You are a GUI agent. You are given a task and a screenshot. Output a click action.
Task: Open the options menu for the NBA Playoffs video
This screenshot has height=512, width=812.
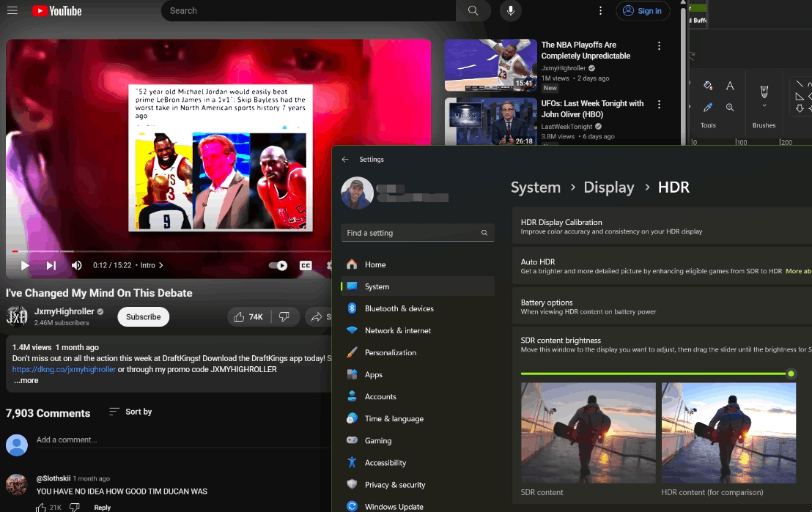coord(659,46)
